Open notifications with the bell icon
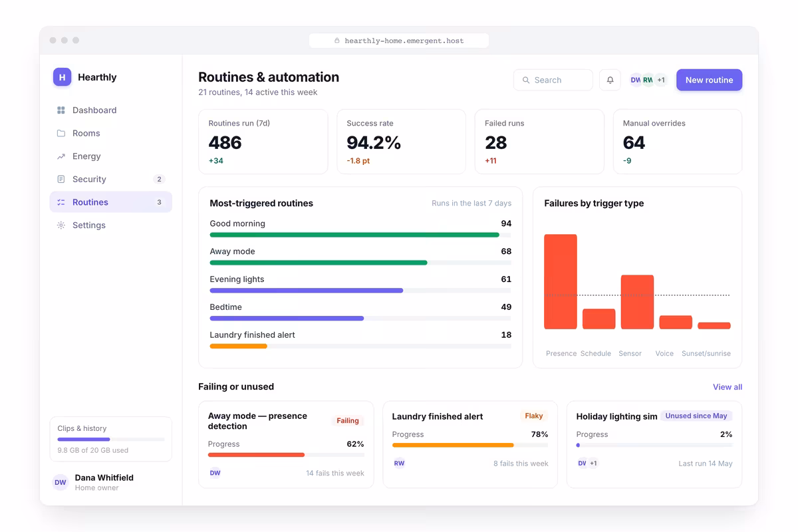The width and height of the screenshot is (798, 532). (x=610, y=80)
